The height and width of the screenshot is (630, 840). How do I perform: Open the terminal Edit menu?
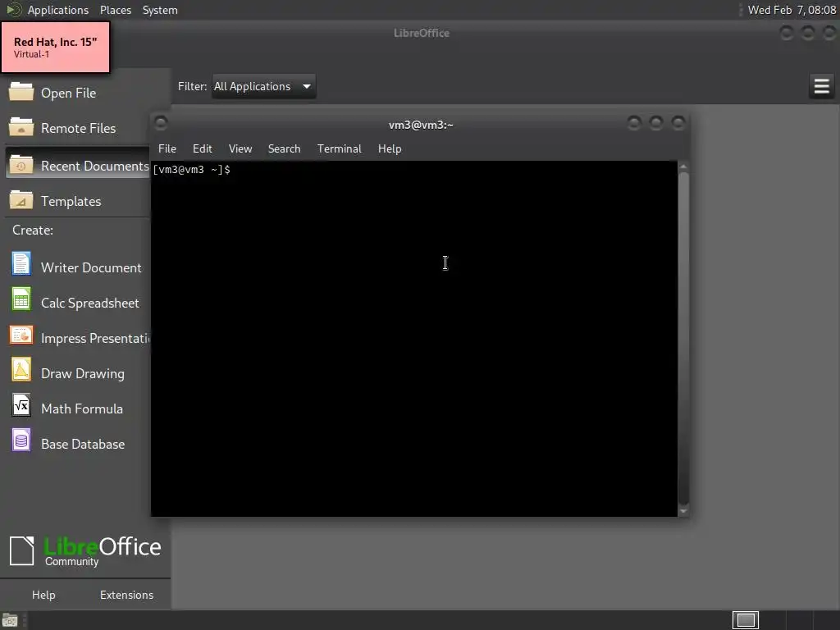[x=203, y=149]
